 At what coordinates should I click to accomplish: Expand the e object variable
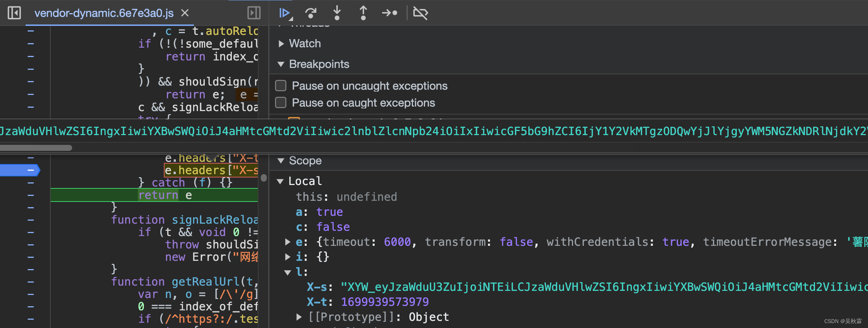(287, 242)
